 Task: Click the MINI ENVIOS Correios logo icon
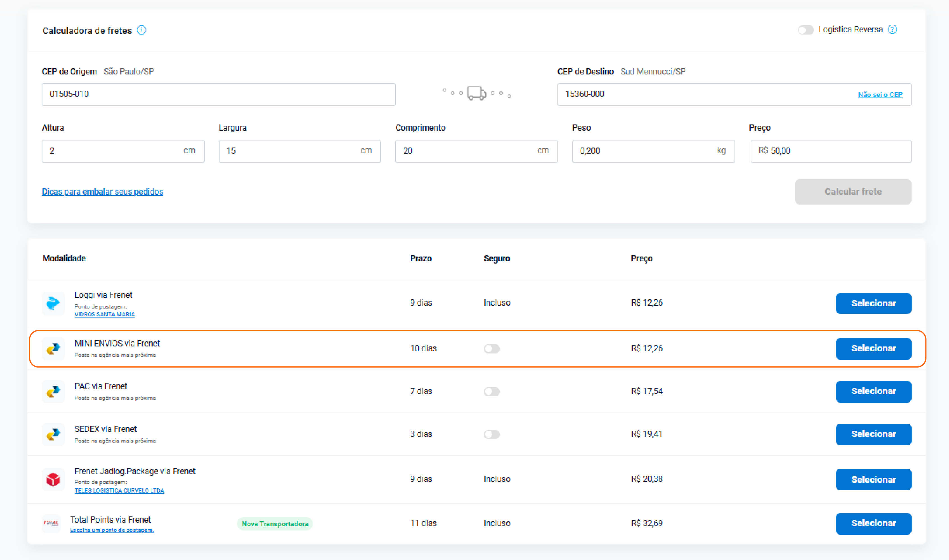click(x=53, y=348)
